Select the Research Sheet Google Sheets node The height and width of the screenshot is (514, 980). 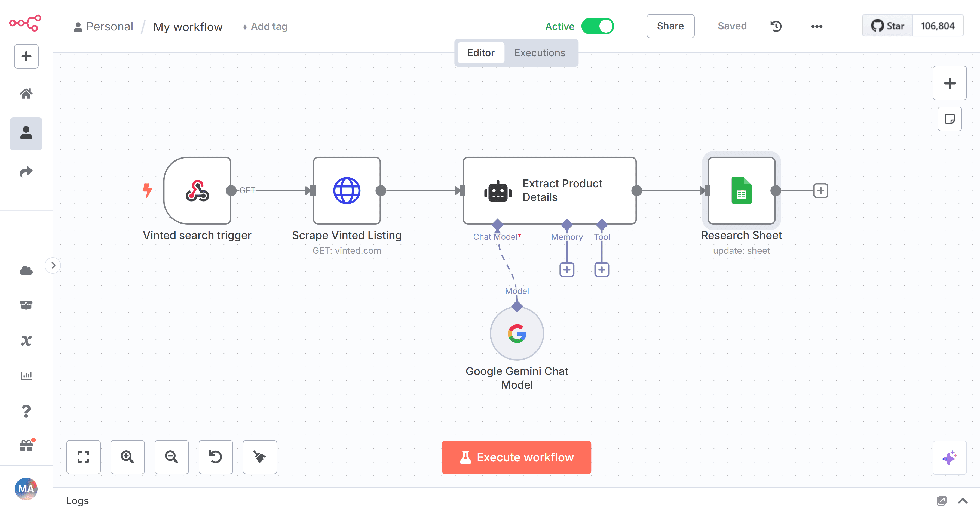742,190
